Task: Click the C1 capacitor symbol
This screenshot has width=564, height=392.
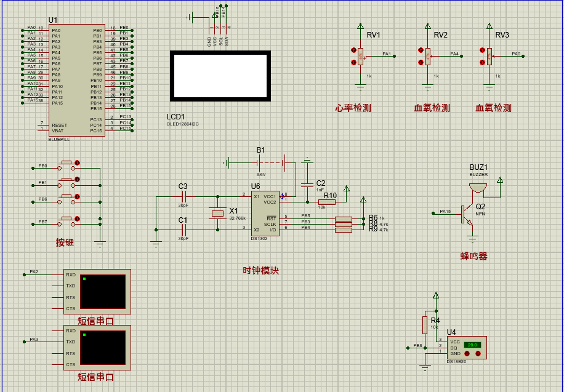Action: click(183, 230)
